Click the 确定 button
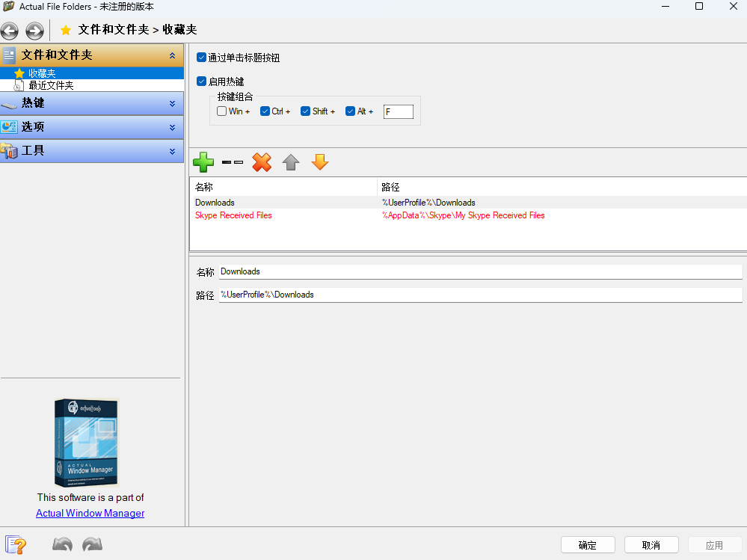 (x=588, y=545)
